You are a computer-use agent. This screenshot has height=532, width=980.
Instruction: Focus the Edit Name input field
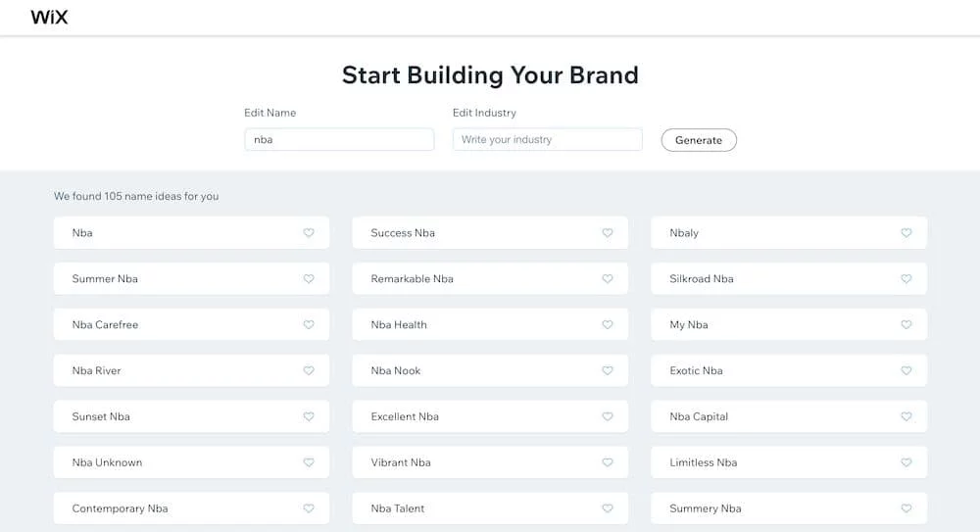pos(339,139)
